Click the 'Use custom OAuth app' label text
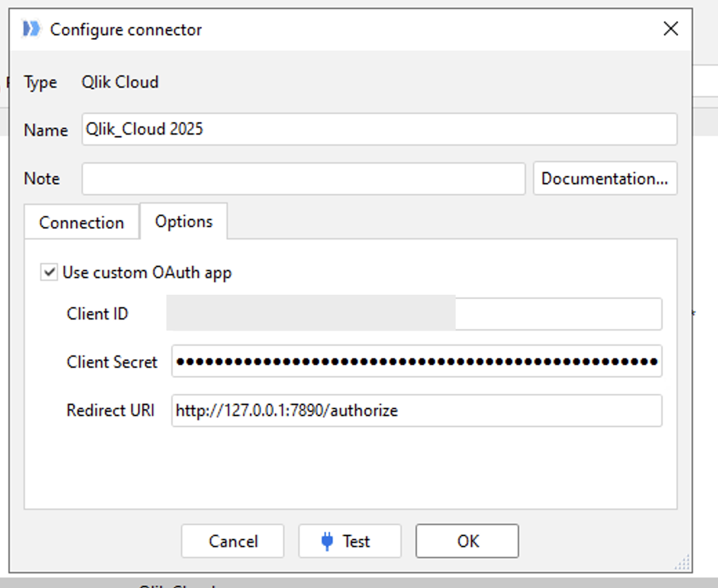 pyautogui.click(x=147, y=273)
